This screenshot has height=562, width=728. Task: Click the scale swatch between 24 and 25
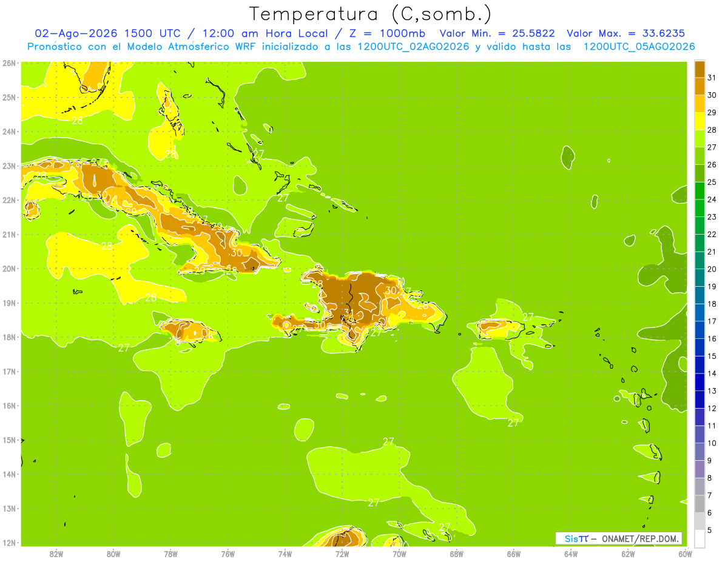[699, 190]
